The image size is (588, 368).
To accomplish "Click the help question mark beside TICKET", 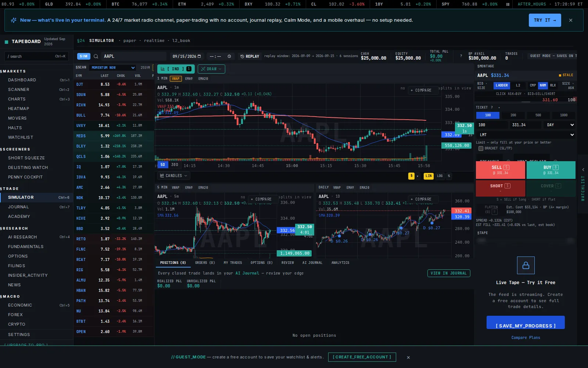I will 492,107.
